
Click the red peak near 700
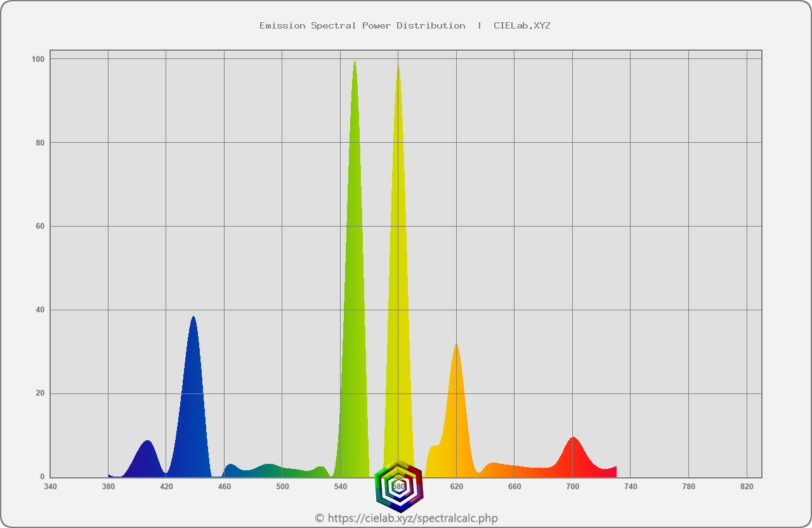(573, 457)
